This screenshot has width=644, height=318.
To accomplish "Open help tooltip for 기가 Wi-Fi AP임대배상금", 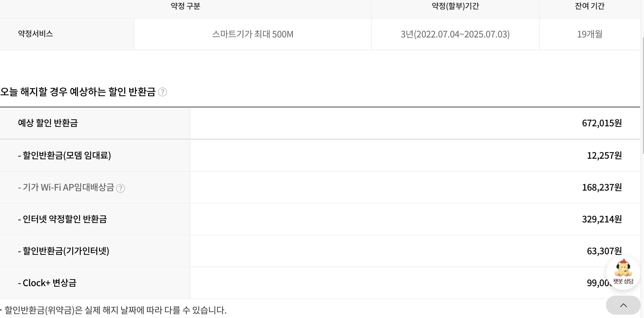I will coord(121,188).
